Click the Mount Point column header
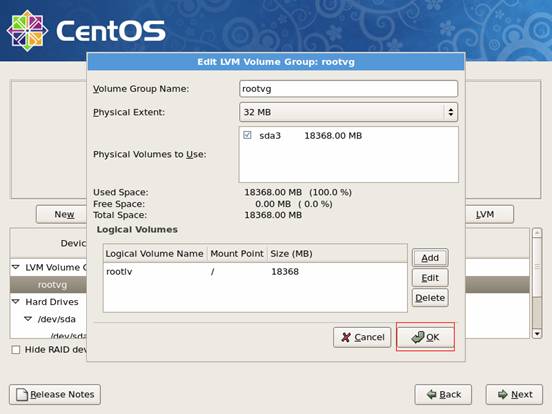The height and width of the screenshot is (414, 552). (x=237, y=254)
